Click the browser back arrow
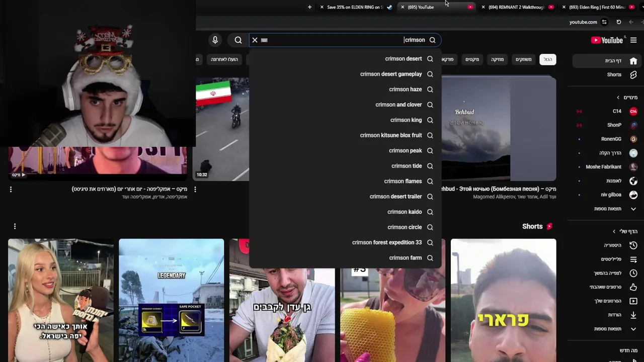The width and height of the screenshot is (644, 362). (631, 22)
